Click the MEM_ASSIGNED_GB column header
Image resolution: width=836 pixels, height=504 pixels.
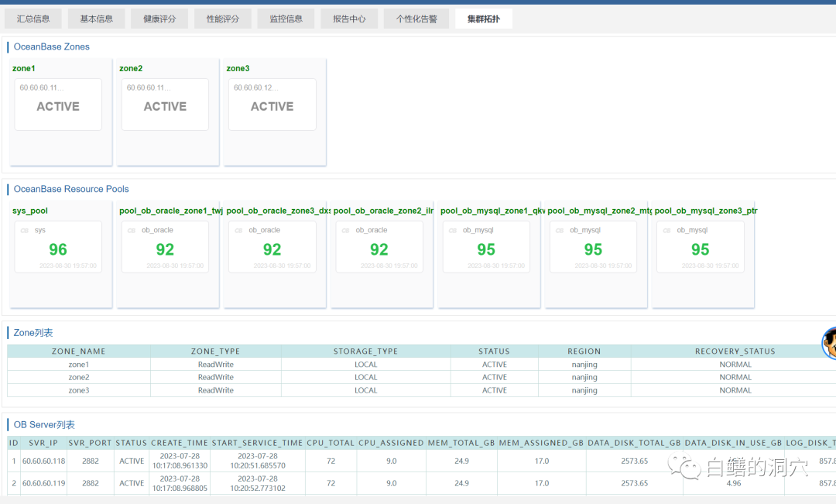542,443
